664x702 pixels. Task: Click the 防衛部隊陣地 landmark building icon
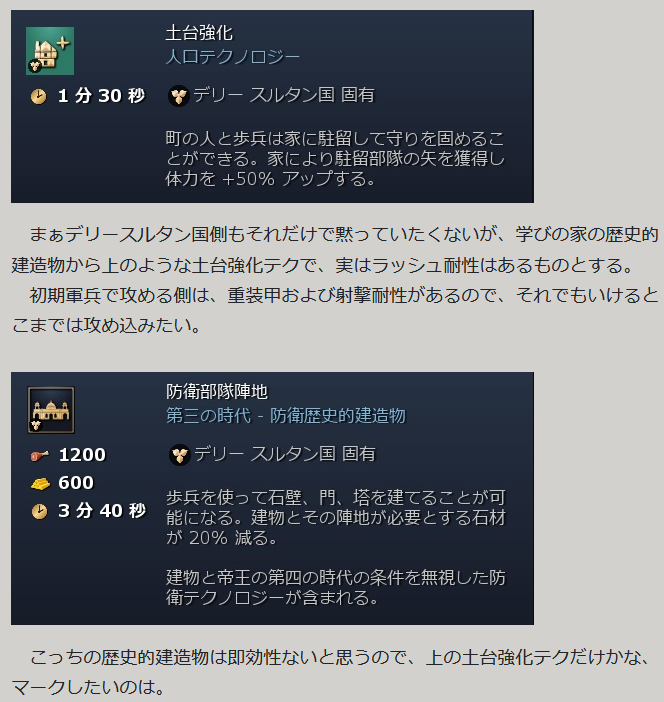pyautogui.click(x=51, y=410)
